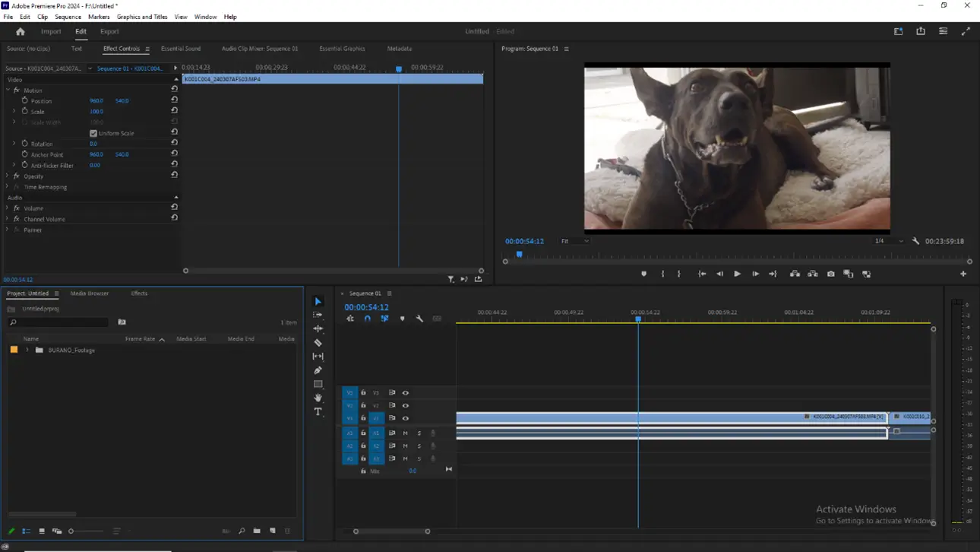Toggle timeline snapping magnet icon
This screenshot has height=552, width=980.
pos(368,319)
